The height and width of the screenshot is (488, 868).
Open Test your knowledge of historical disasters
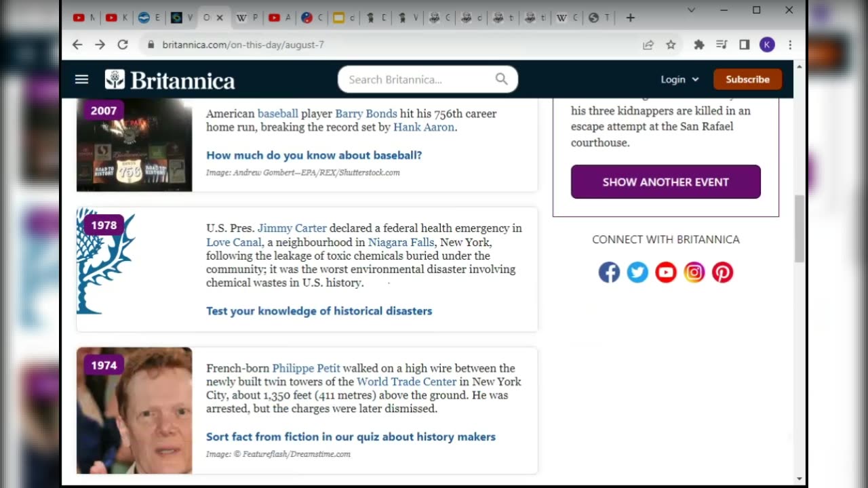(319, 311)
